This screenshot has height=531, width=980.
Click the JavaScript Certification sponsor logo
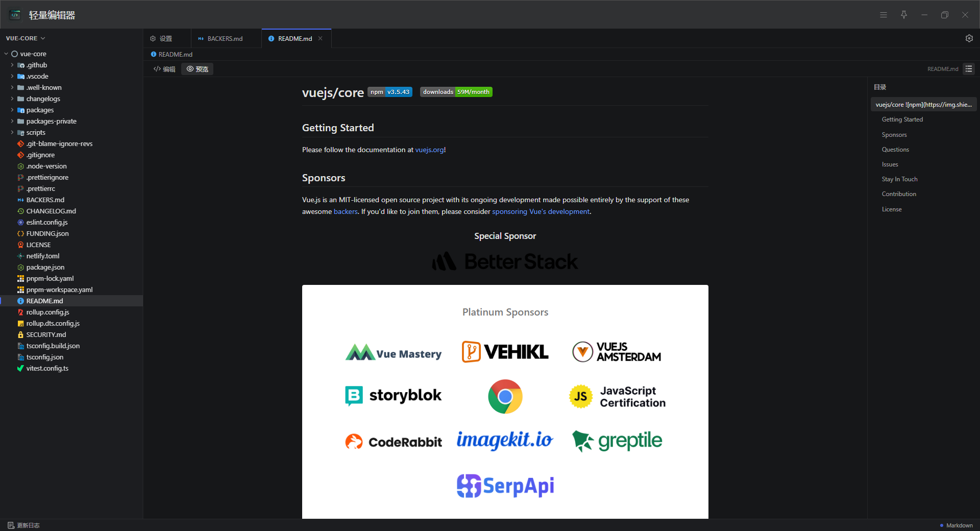pyautogui.click(x=617, y=397)
